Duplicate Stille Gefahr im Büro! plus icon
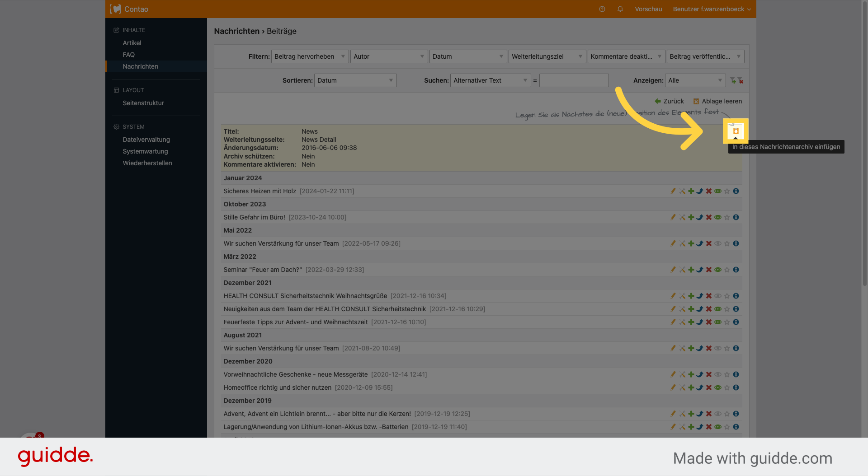This screenshot has width=868, height=476. [691, 217]
